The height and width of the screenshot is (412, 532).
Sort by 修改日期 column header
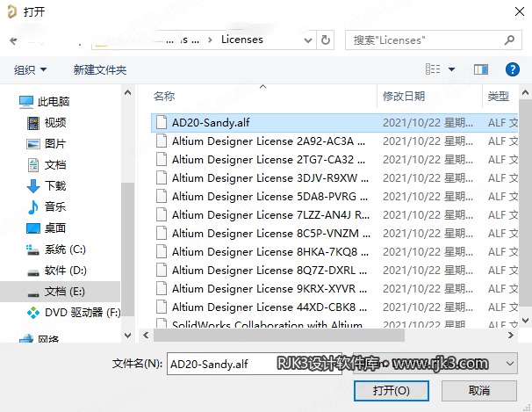coord(404,97)
